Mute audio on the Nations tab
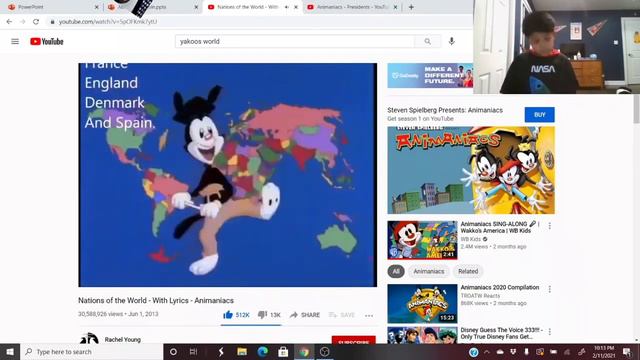 (286, 7)
